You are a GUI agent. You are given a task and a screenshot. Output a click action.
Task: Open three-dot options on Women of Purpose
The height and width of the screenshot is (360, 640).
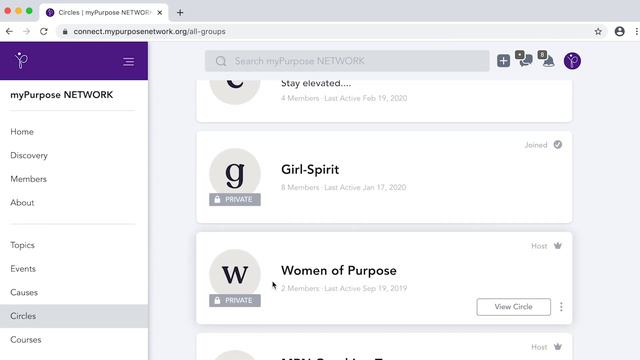561,307
